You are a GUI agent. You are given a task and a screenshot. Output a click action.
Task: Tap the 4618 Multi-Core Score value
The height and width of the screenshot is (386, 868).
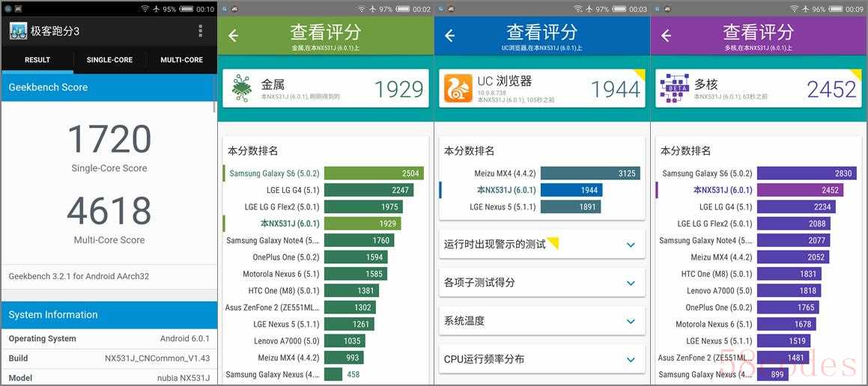point(109,211)
